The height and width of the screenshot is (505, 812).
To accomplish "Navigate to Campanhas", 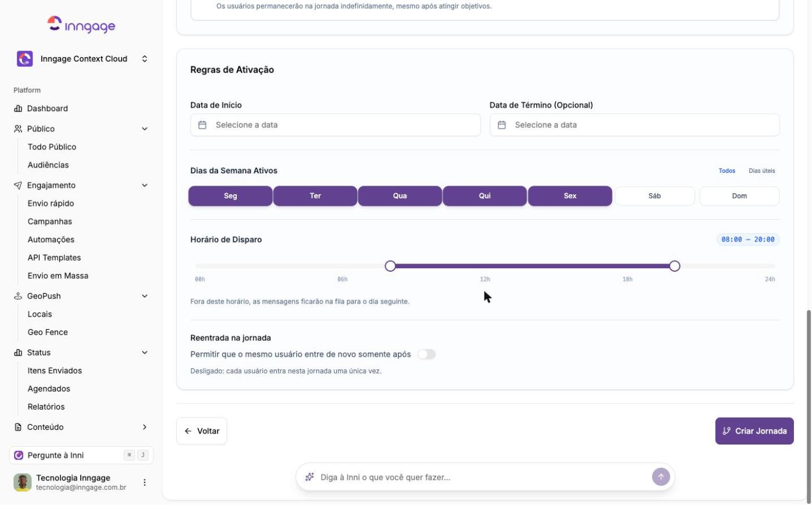I will click(50, 222).
